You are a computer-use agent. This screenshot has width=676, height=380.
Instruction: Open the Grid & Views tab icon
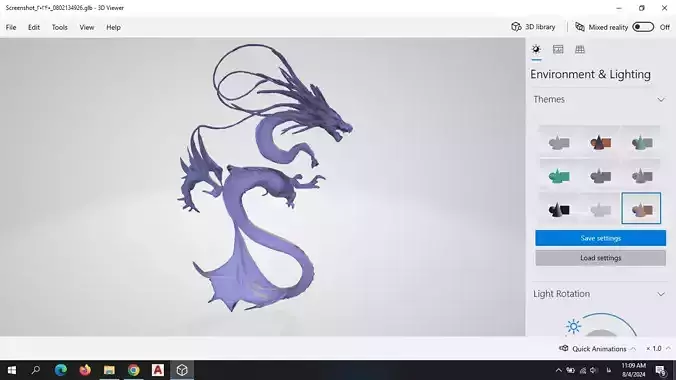point(580,49)
